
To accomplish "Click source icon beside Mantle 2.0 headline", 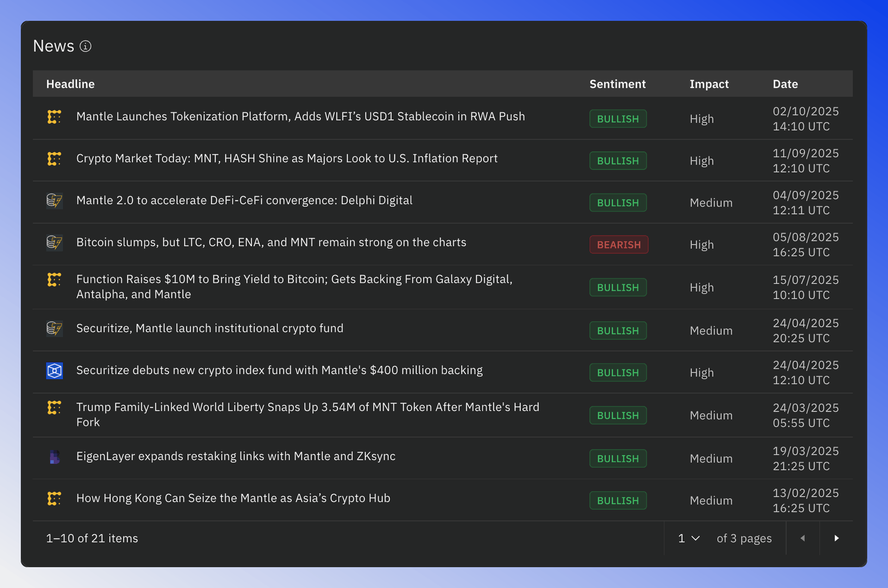I will (55, 200).
